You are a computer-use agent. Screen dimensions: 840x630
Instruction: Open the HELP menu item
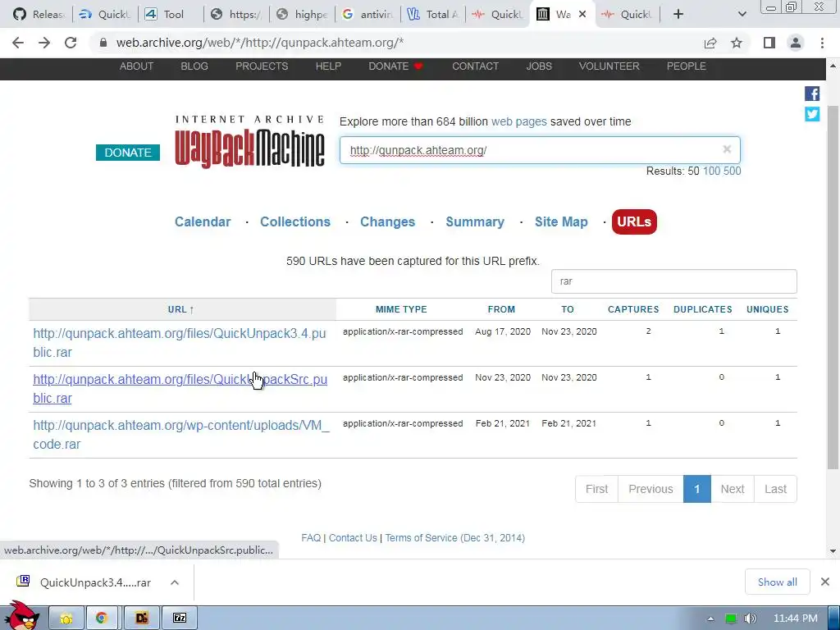coord(328,66)
